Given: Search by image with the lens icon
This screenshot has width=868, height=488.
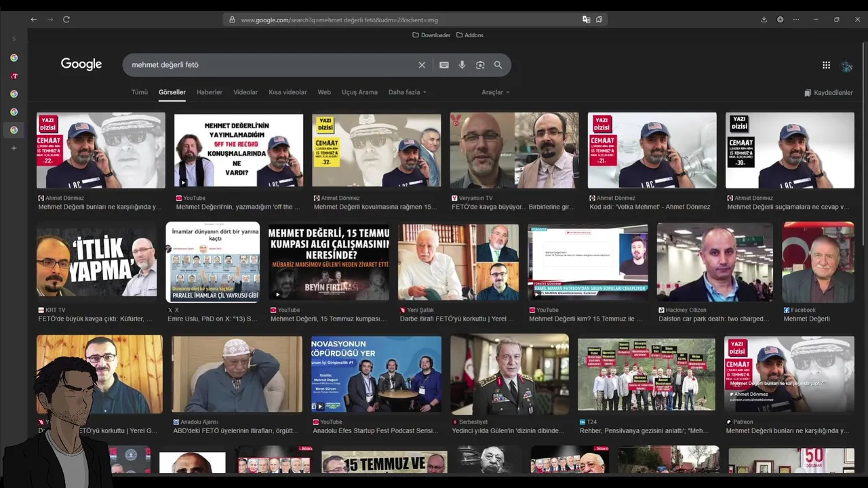Looking at the screenshot, I should [480, 65].
